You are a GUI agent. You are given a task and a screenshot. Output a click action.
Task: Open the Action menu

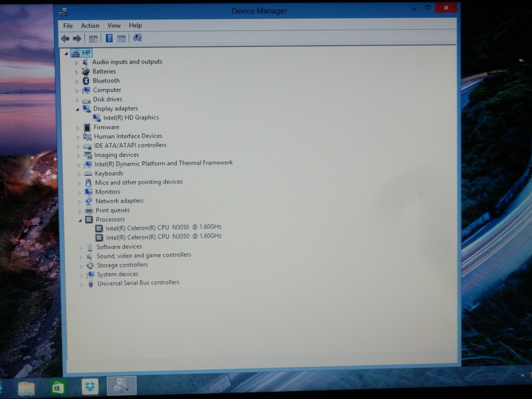click(90, 26)
